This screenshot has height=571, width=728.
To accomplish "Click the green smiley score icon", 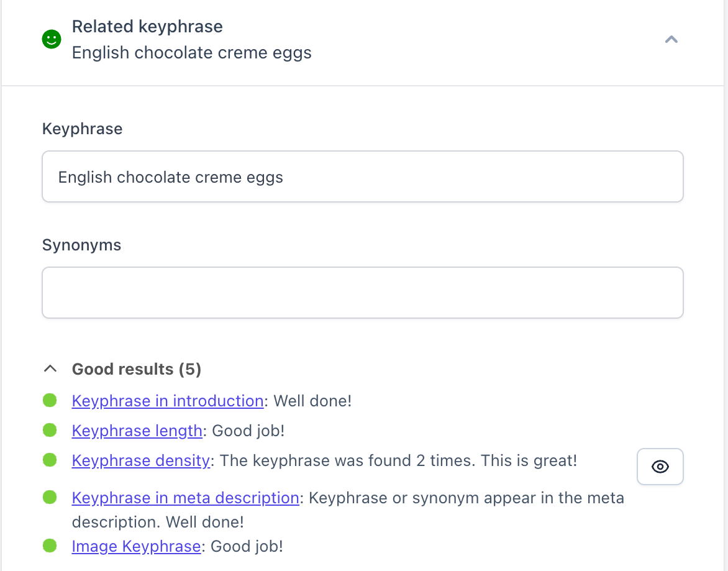I will click(52, 40).
